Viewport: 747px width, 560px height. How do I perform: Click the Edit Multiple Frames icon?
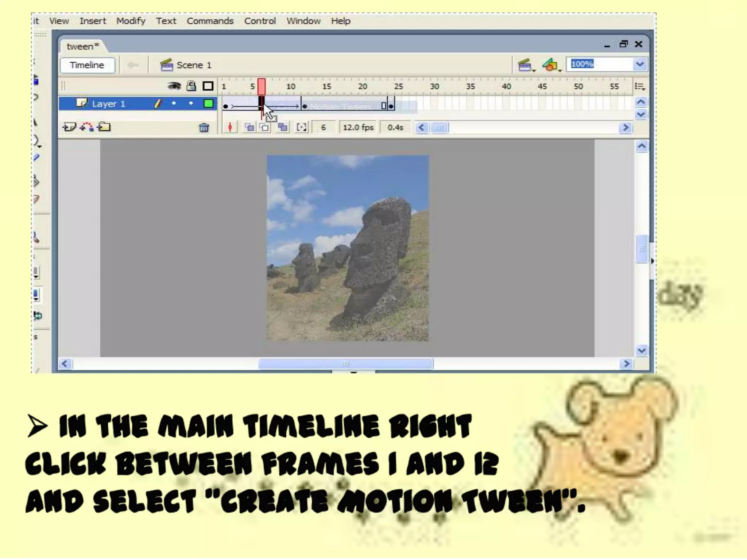point(283,128)
